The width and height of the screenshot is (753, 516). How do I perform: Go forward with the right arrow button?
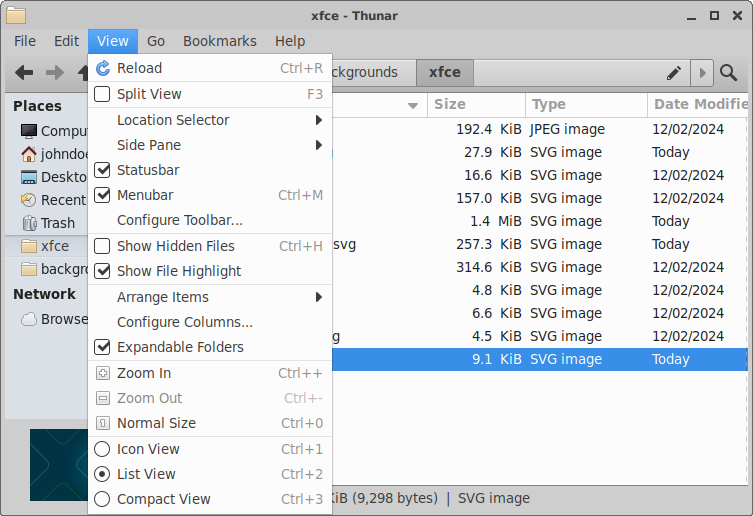(55, 73)
